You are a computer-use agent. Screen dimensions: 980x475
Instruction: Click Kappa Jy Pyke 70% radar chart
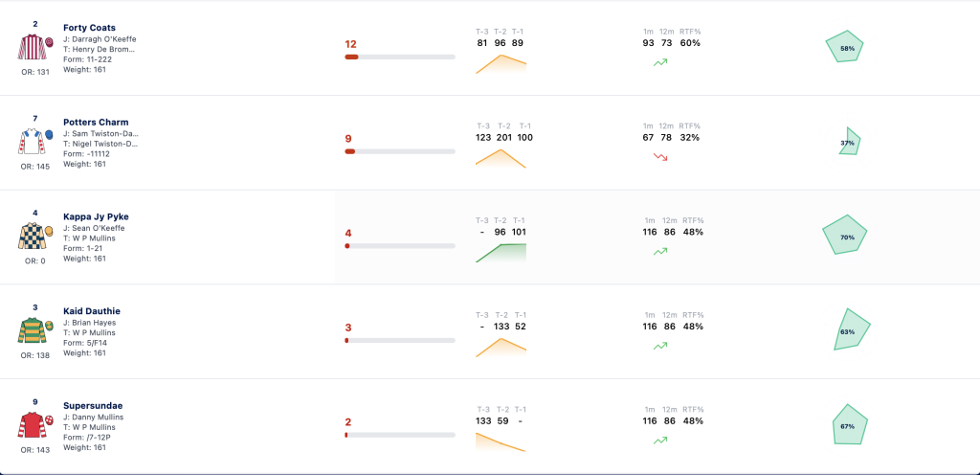(845, 235)
